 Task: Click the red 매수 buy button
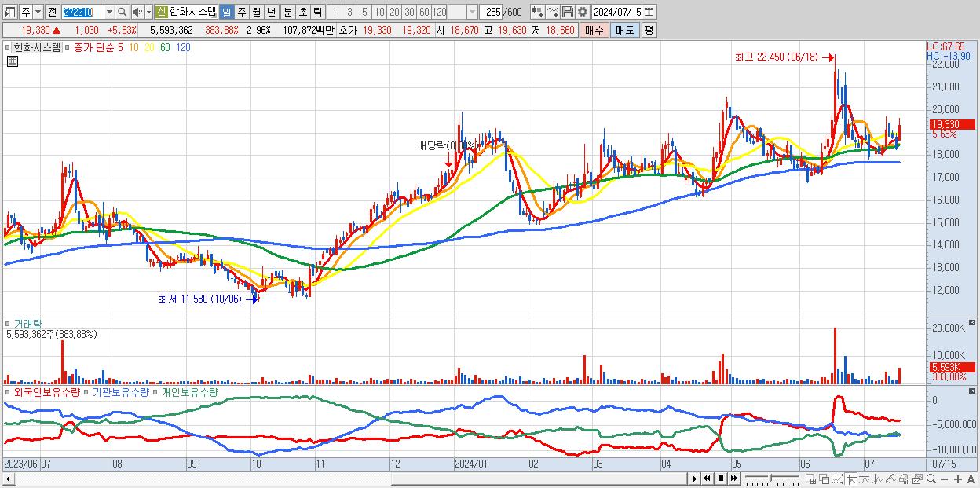594,30
